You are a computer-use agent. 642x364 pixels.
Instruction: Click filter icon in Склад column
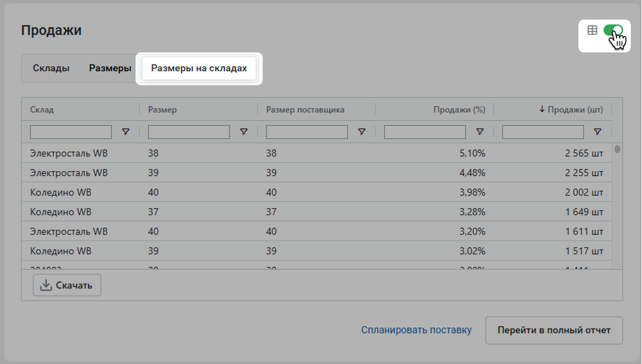[126, 132]
